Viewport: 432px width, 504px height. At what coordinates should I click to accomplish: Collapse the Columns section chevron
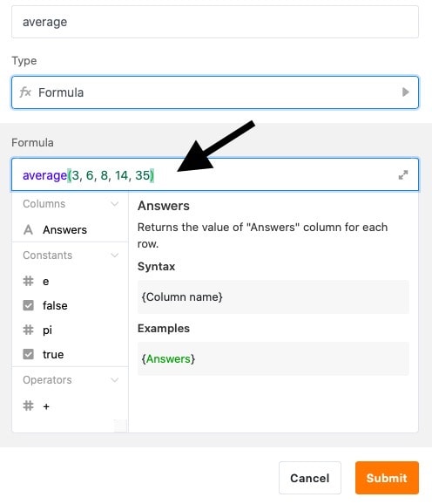[x=115, y=204]
